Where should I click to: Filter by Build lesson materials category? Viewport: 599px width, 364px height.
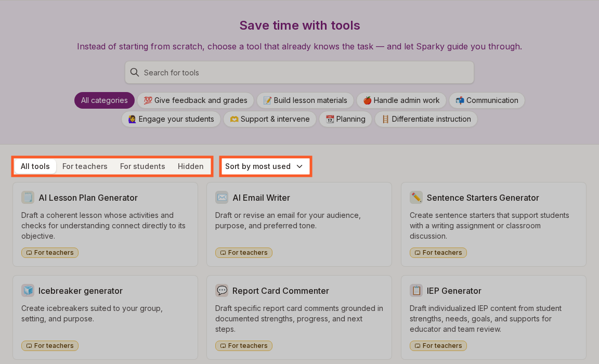305,100
